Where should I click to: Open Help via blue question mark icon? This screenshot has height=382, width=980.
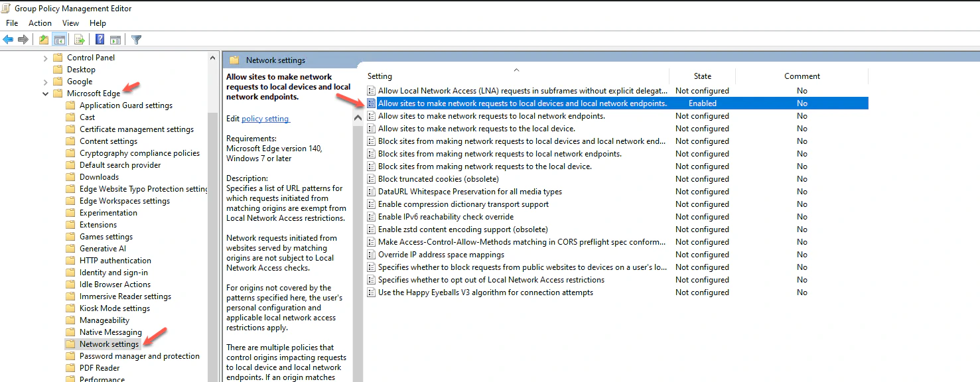tap(100, 40)
